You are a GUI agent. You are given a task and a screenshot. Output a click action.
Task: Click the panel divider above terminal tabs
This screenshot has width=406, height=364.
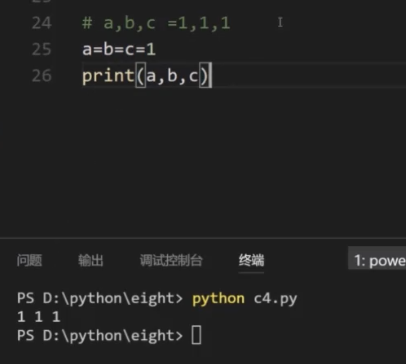[x=203, y=238]
